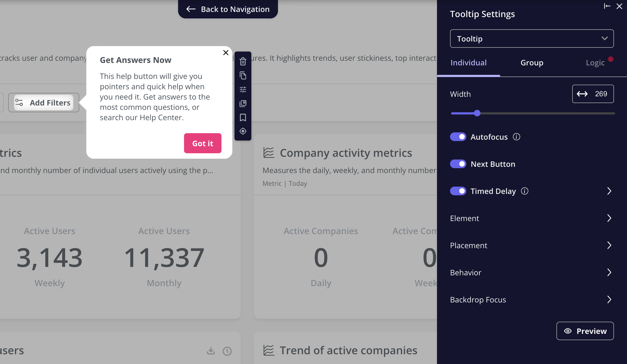Image resolution: width=627 pixels, height=364 pixels.
Task: Collapse the settings panel with the dock arrow icon
Action: tap(607, 6)
